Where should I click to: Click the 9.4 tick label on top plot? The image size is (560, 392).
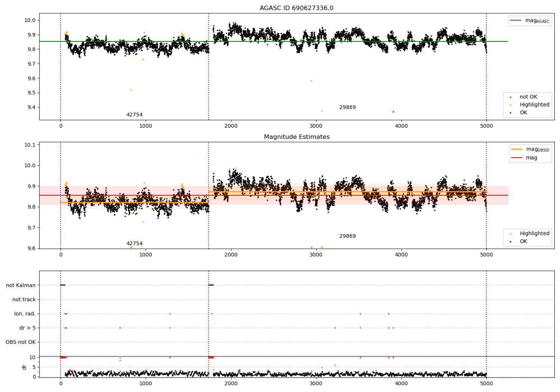31,108
